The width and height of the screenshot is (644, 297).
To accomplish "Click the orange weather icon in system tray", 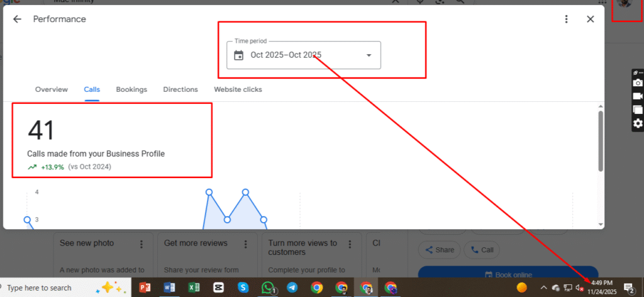I will click(521, 287).
